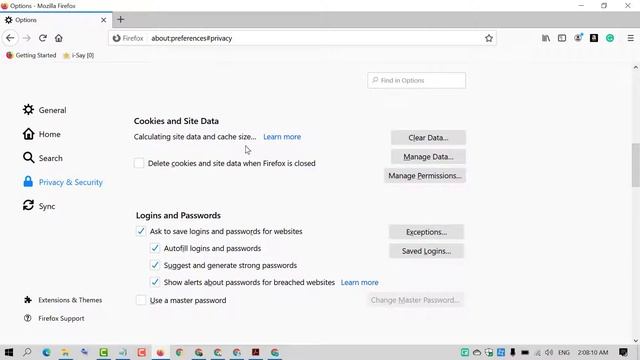Screen dimensions: 640x360
Task: Toggle Ask to save logins and passwords
Action: pos(141,231)
